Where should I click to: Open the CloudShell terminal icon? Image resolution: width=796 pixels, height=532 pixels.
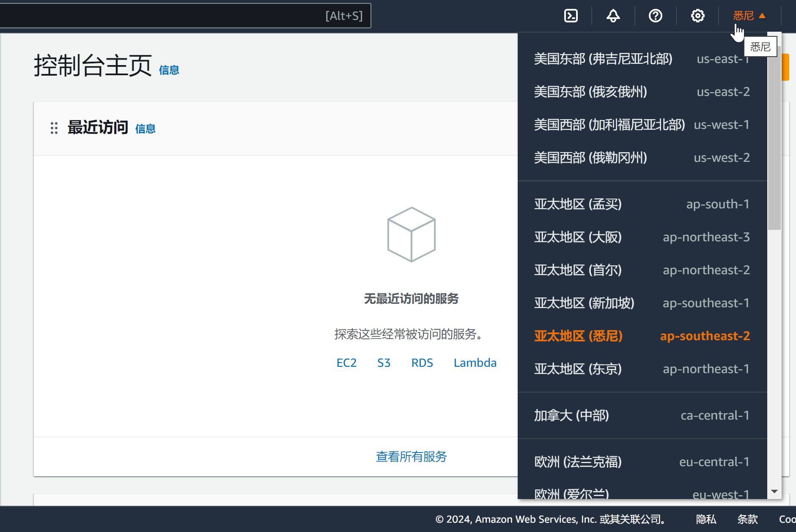[x=571, y=16]
